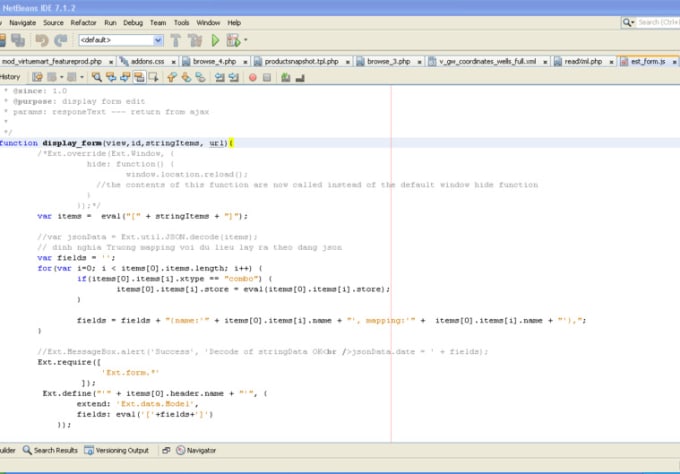The image size is (680, 474).
Task: Open the Search Results panel
Action: tap(50, 450)
